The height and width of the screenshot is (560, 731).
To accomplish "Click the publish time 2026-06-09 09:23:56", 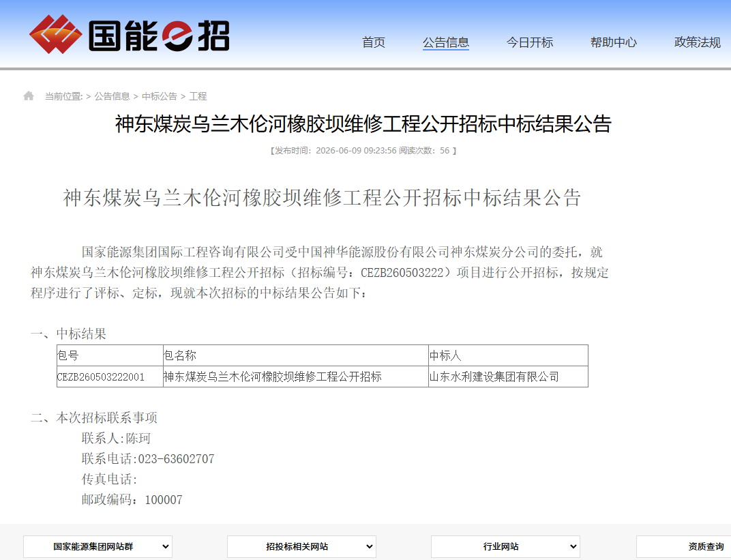I will coord(356,151).
